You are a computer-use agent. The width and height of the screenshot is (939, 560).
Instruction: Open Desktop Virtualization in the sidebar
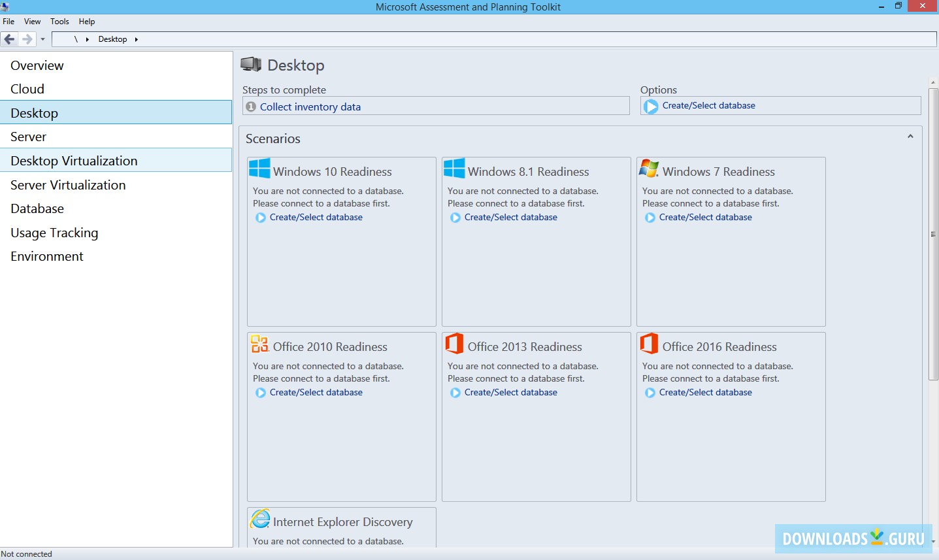pos(116,160)
